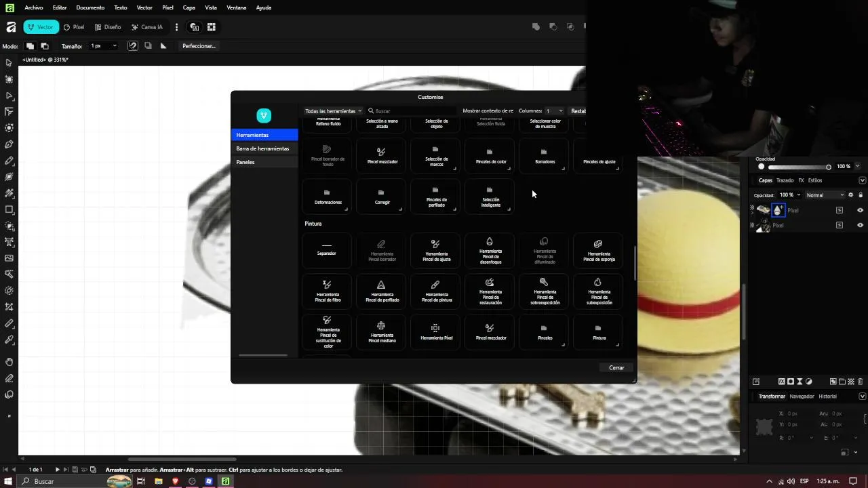The height and width of the screenshot is (488, 868).
Task: Click the Herramientas category button
Action: pos(264,135)
